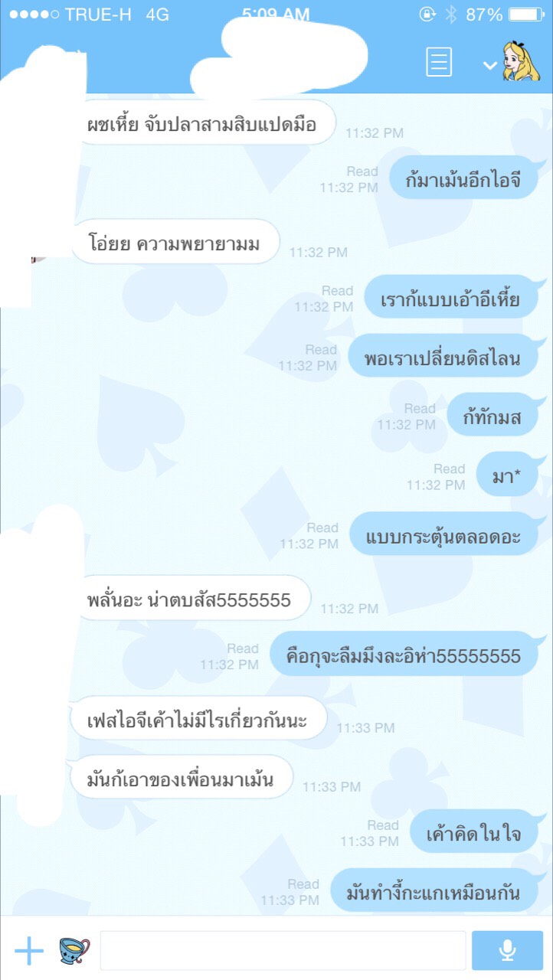The height and width of the screenshot is (980, 553).
Task: Expand the chat options chevron menu
Action: click(x=489, y=66)
